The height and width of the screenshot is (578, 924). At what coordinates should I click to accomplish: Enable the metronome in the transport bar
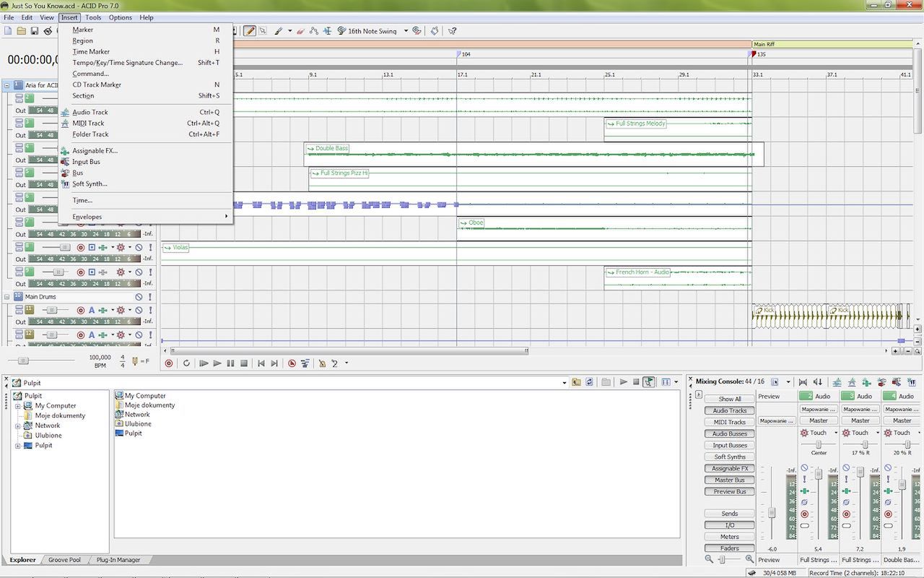click(x=322, y=363)
